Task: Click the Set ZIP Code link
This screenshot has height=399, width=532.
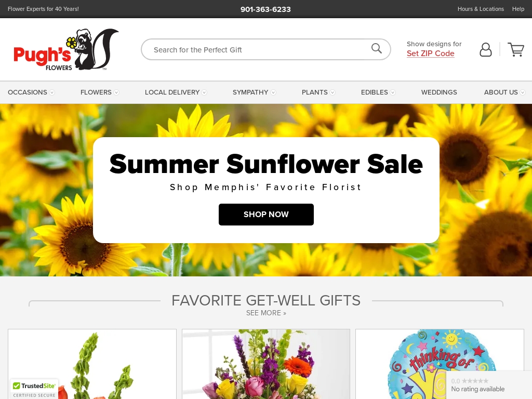Action: pyautogui.click(x=430, y=54)
